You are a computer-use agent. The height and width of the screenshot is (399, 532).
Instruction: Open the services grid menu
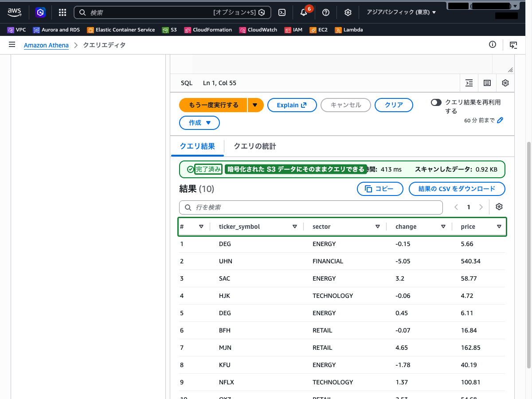pyautogui.click(x=63, y=12)
